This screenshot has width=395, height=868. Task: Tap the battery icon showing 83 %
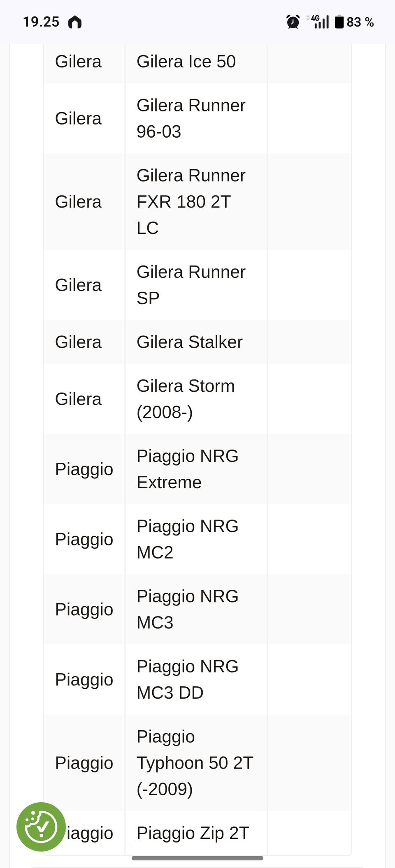339,22
